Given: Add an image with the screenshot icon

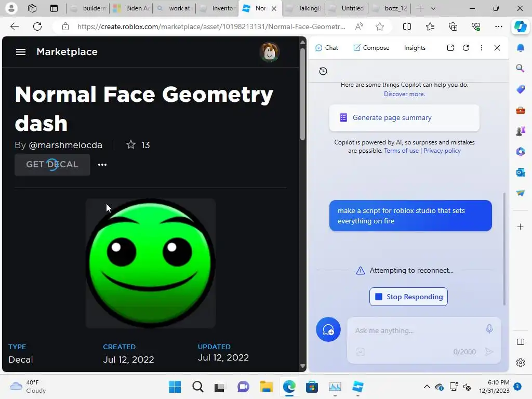Looking at the screenshot, I should coord(361,352).
